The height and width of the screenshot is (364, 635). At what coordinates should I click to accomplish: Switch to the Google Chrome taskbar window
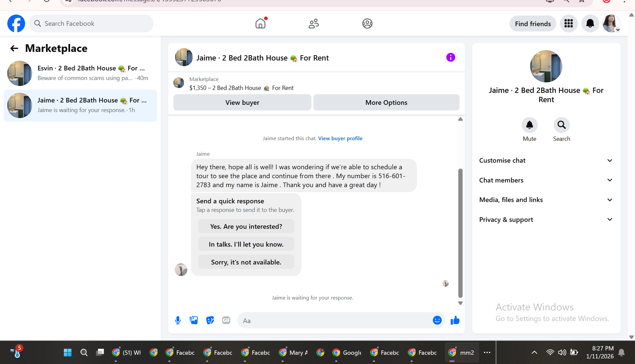coord(347,352)
